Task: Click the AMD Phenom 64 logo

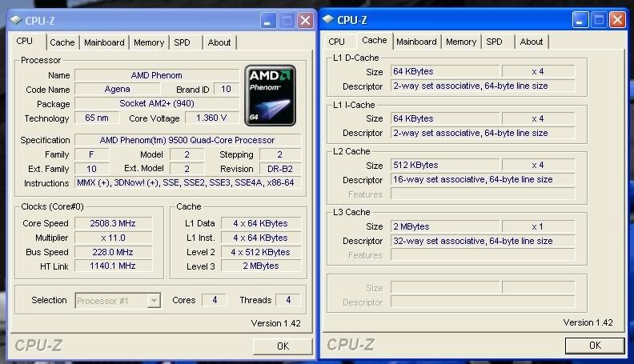Action: click(x=270, y=95)
